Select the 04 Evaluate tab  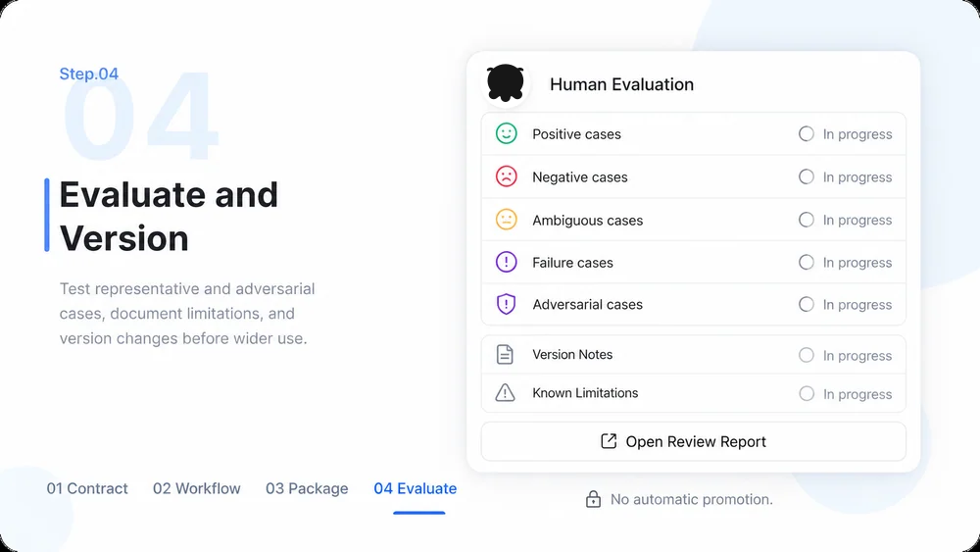[415, 488]
